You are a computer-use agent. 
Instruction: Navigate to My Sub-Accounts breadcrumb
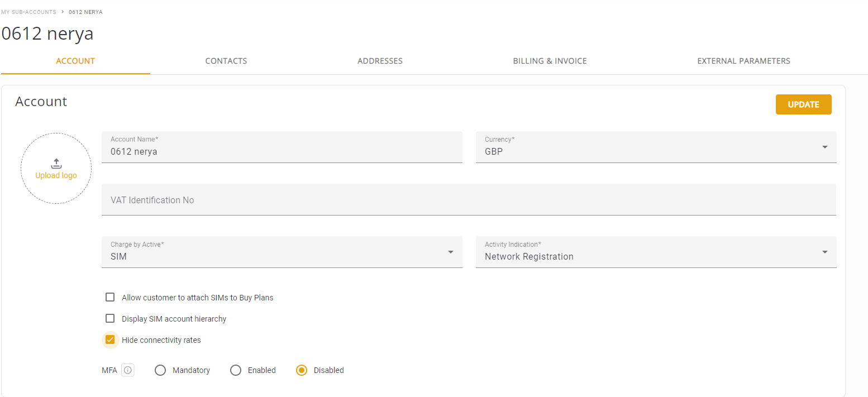coord(28,12)
